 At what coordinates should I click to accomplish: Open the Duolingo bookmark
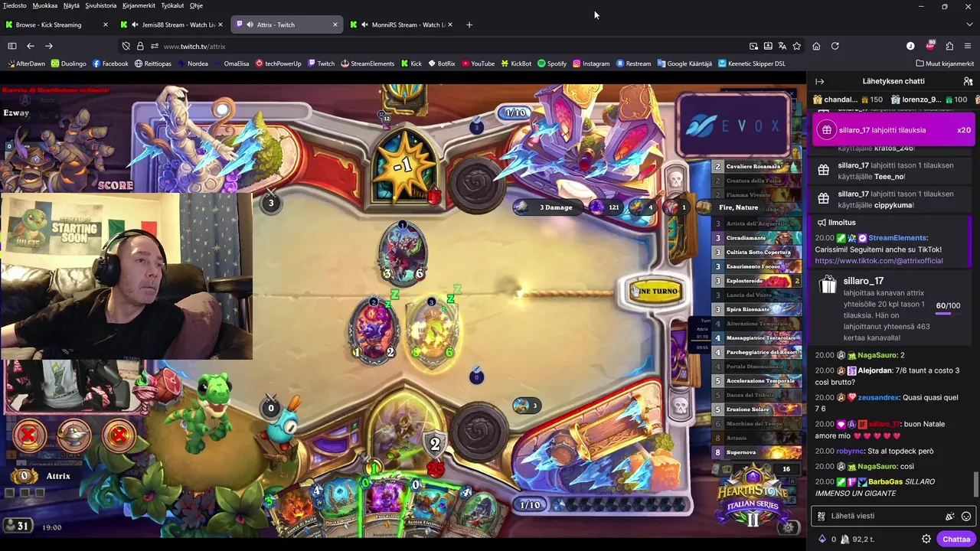(69, 64)
